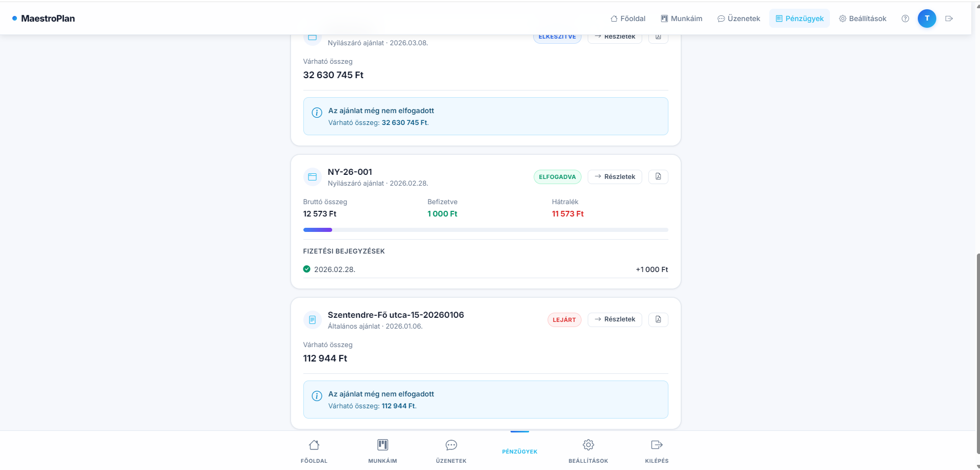Go to Munkáim in top menu
The height and width of the screenshot is (470, 980).
click(681, 19)
